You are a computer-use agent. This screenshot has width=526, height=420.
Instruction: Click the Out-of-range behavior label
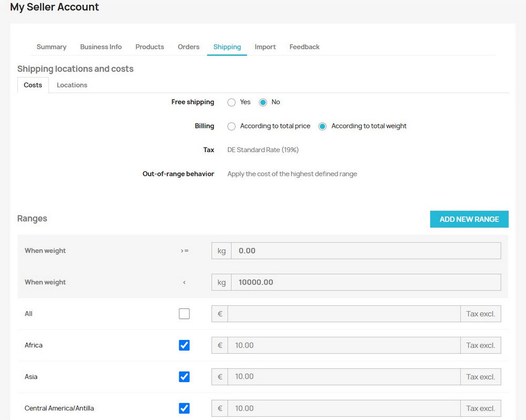(x=178, y=174)
